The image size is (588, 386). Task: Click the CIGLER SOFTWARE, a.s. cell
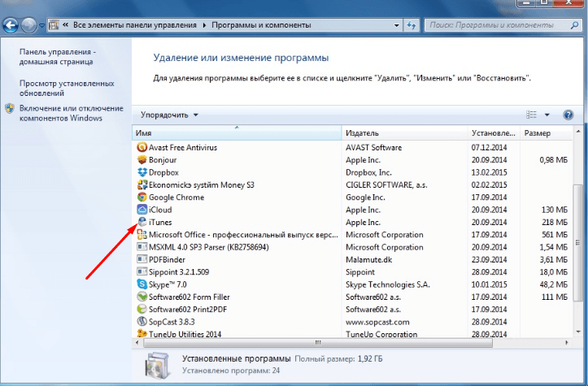(x=386, y=184)
